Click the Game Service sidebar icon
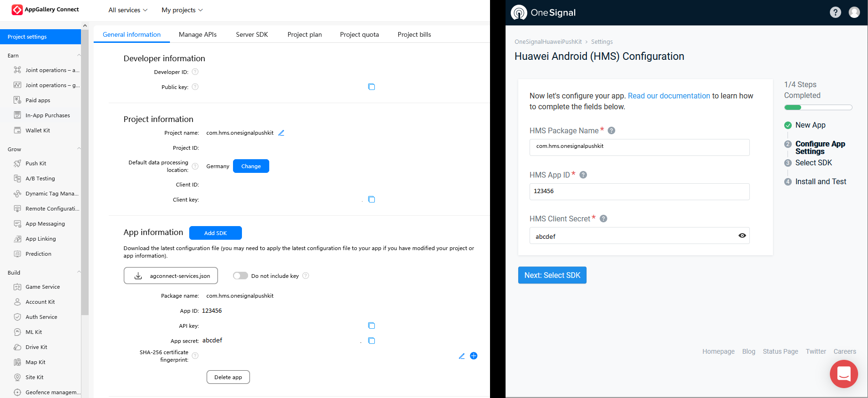Screen dimensions: 868x398 click(x=17, y=287)
